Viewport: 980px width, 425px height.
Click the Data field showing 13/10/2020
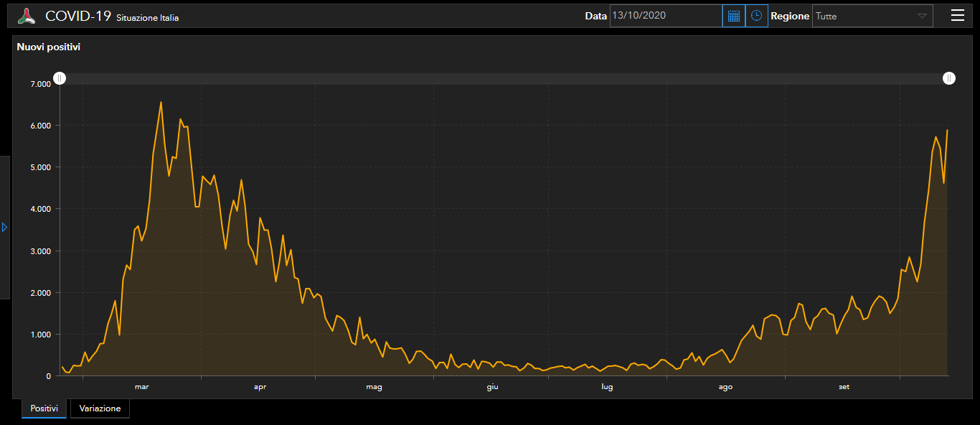click(x=665, y=16)
